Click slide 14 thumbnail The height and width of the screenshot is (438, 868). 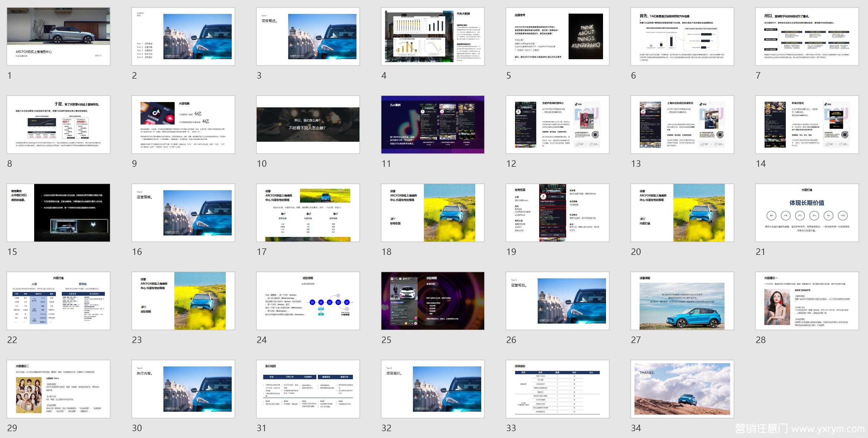pyautogui.click(x=807, y=125)
